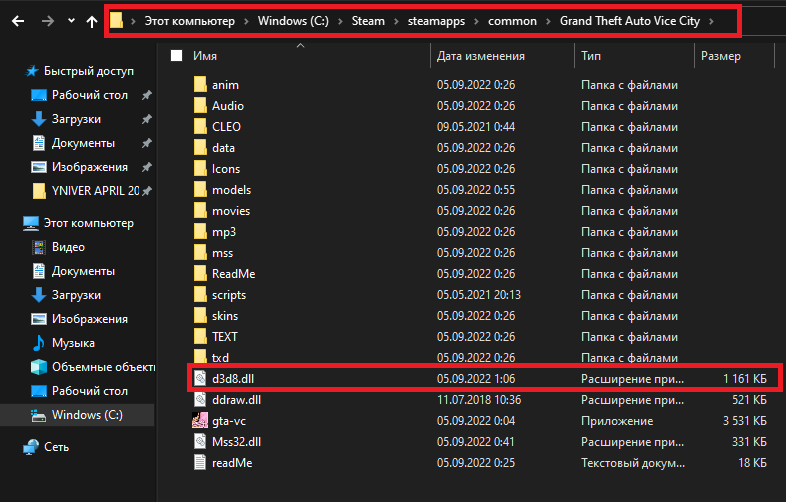
Task: Go back with the left arrow button
Action: click(x=18, y=21)
